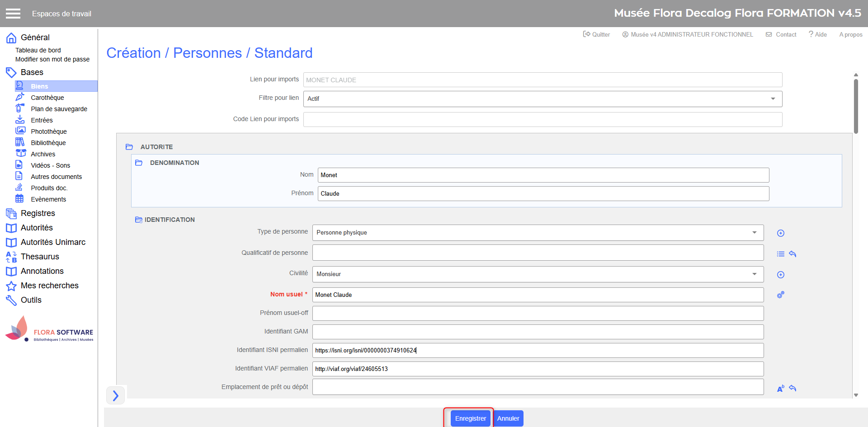Image resolution: width=868 pixels, height=427 pixels.
Task: Click the list icon beside Qualificatif de personne
Action: [x=780, y=254]
